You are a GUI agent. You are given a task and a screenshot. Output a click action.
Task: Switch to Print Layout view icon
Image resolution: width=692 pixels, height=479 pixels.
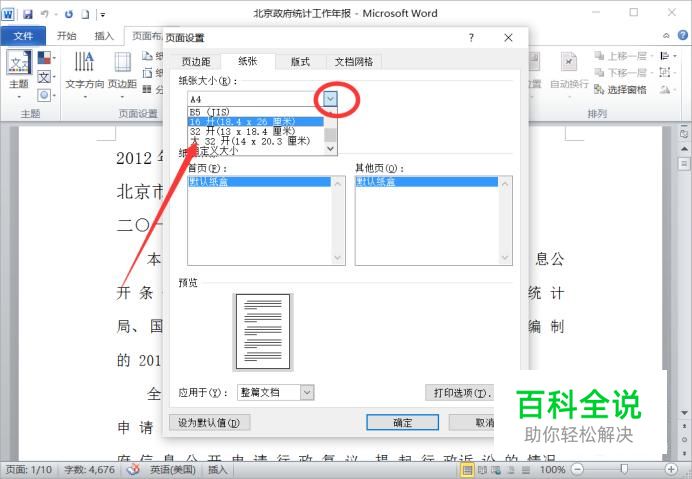click(x=467, y=470)
